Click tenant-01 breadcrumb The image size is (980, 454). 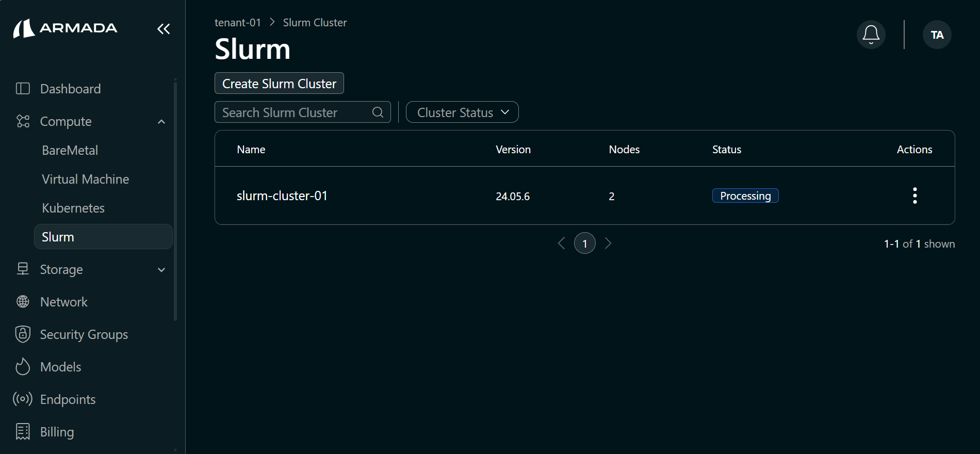238,23
